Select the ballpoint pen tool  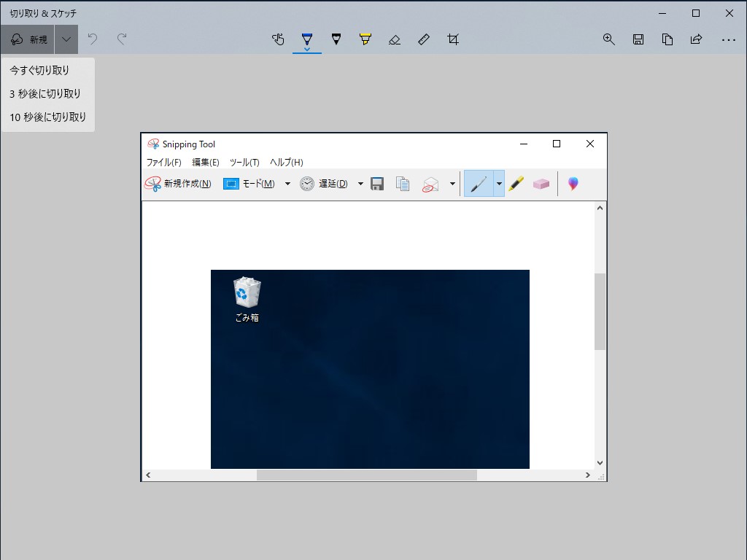[307, 39]
